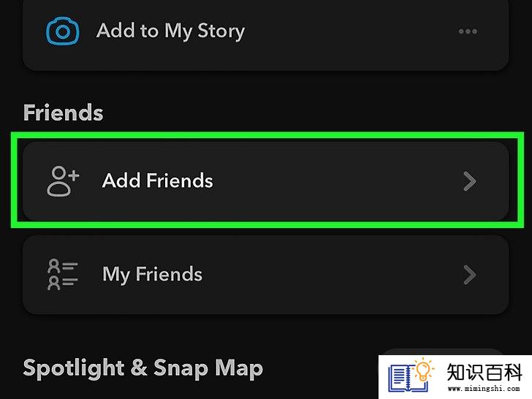Viewport: 532px width, 399px height.
Task: Open the Add Friends text label
Action: point(157,180)
